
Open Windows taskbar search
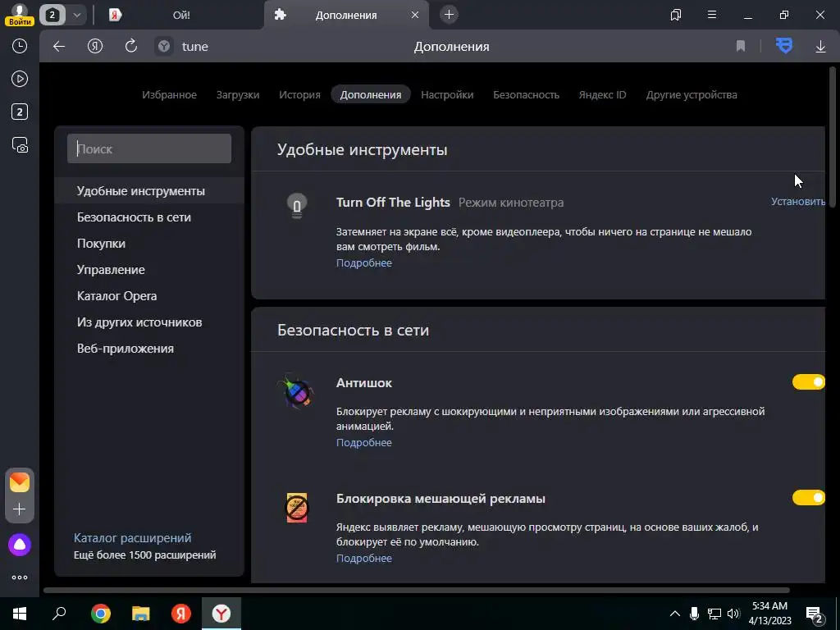pyautogui.click(x=59, y=614)
